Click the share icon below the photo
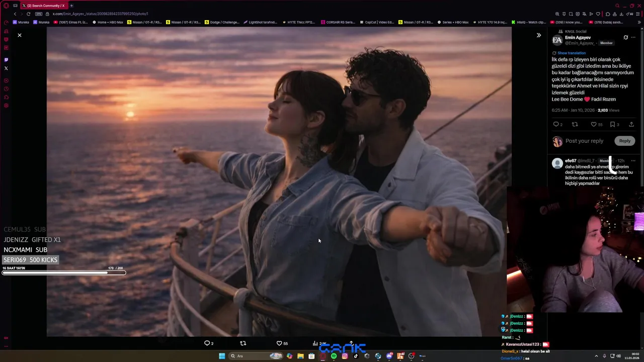 pyautogui.click(x=351, y=343)
